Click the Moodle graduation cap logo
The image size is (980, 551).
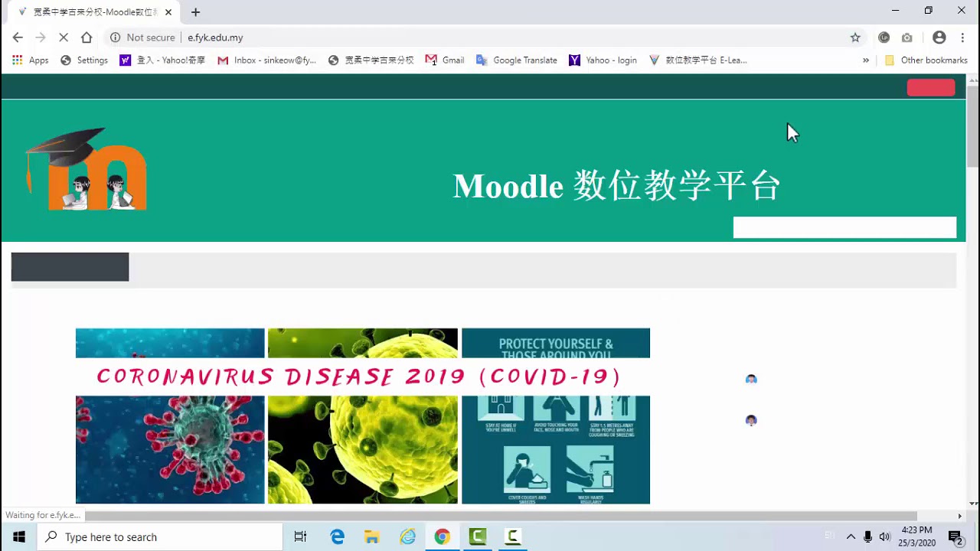[86, 168]
